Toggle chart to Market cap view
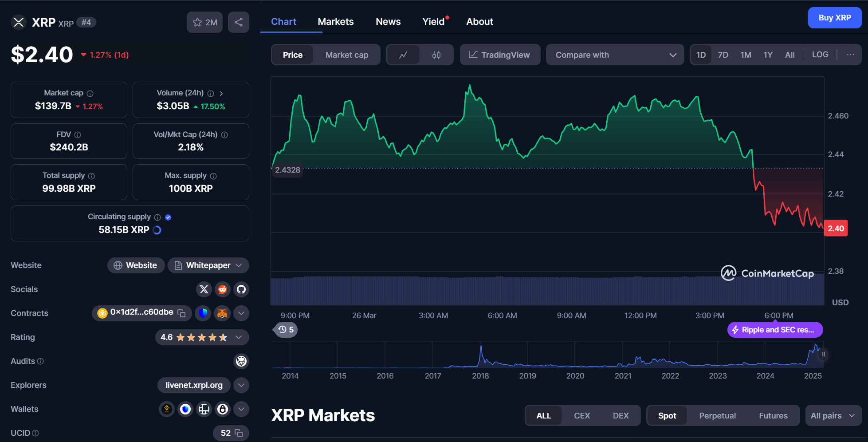 pyautogui.click(x=347, y=55)
